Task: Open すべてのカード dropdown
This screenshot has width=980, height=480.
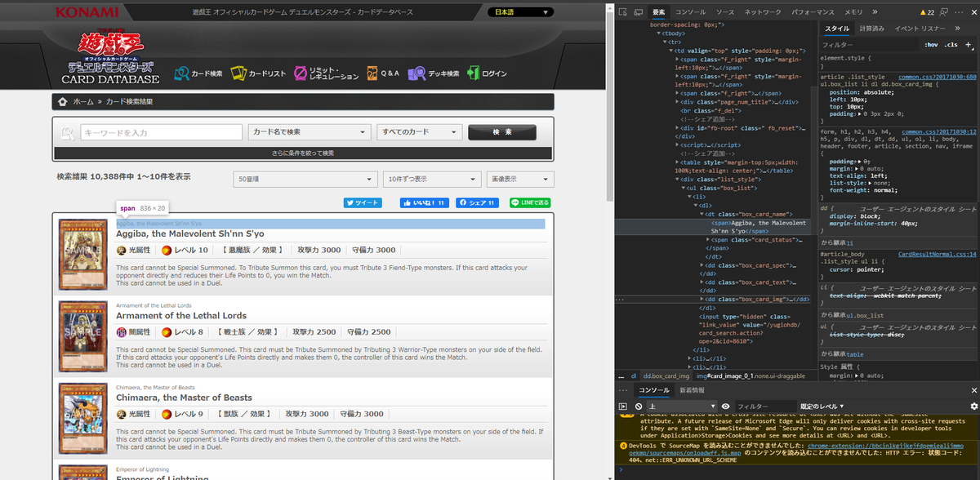Action: pyautogui.click(x=420, y=132)
